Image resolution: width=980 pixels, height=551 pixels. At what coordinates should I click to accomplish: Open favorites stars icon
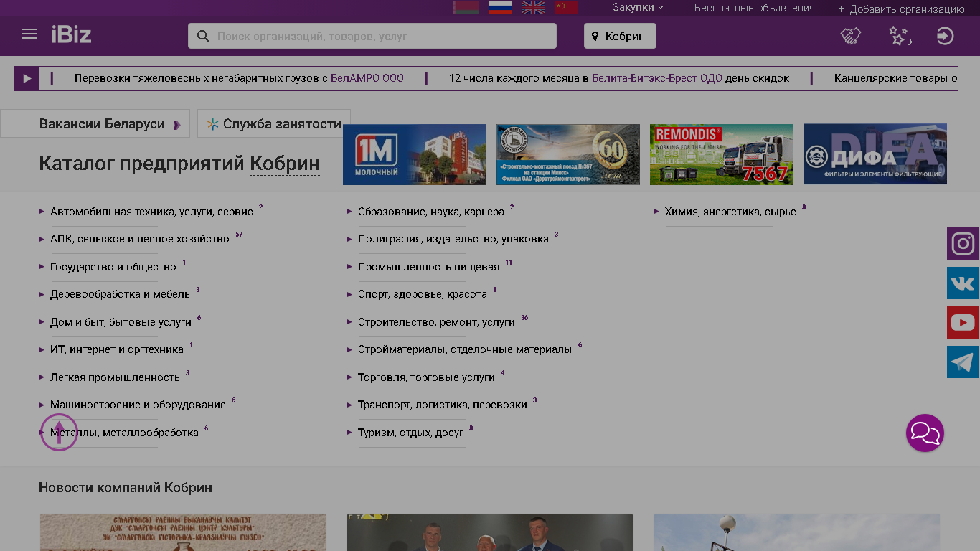pos(900,36)
